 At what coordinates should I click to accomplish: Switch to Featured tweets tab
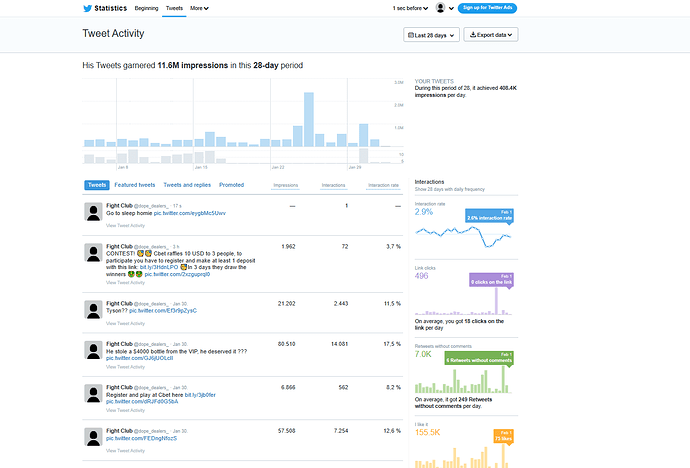pyautogui.click(x=135, y=185)
